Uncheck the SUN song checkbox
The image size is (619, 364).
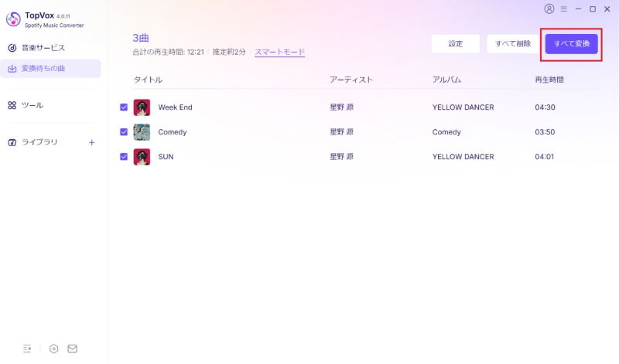(124, 157)
